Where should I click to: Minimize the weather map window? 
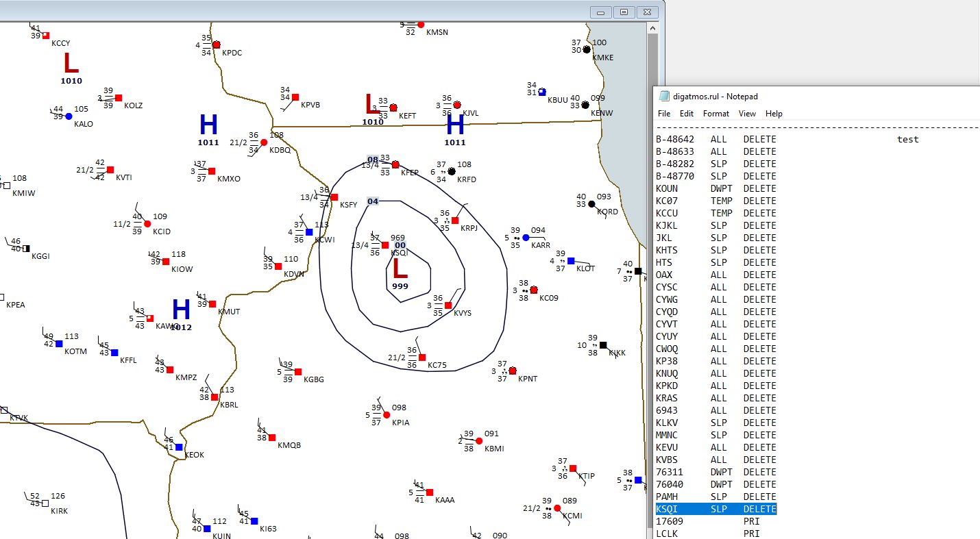click(x=601, y=12)
